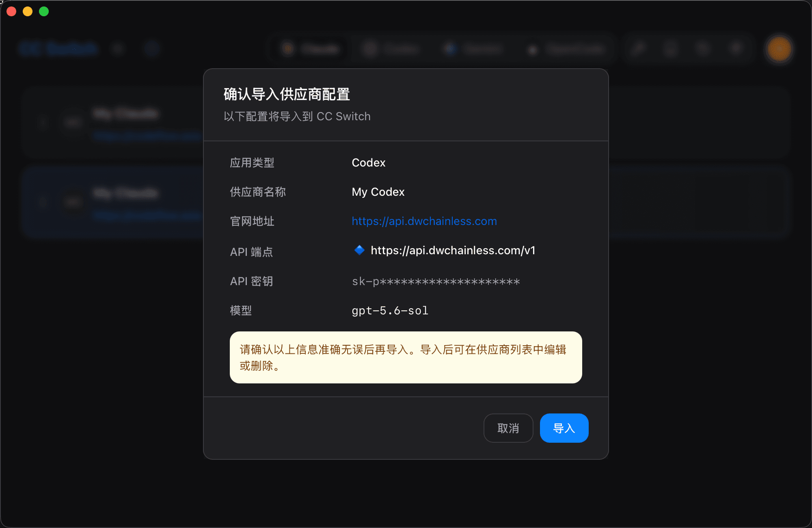Cancel the import with 取消
This screenshot has height=528, width=812.
[508, 428]
